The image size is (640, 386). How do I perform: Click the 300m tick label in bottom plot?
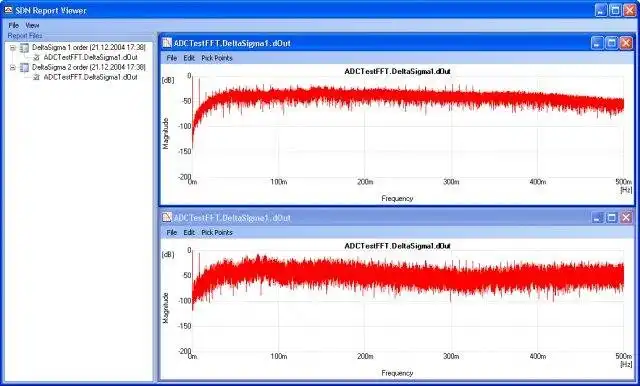[x=451, y=357]
